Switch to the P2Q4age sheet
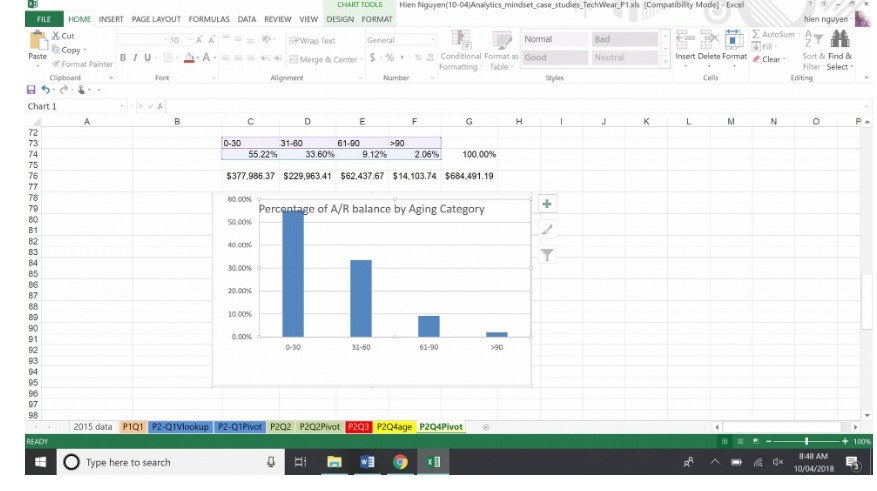The height and width of the screenshot is (491, 877). tap(394, 427)
